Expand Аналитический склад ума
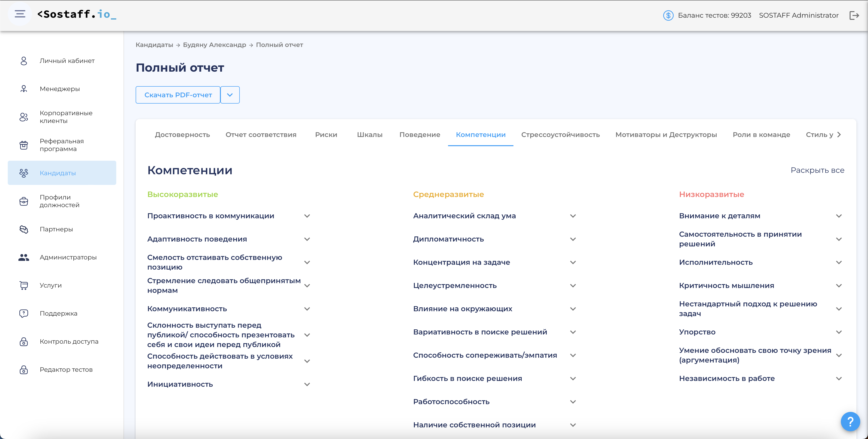The width and height of the screenshot is (868, 439). 573,216
